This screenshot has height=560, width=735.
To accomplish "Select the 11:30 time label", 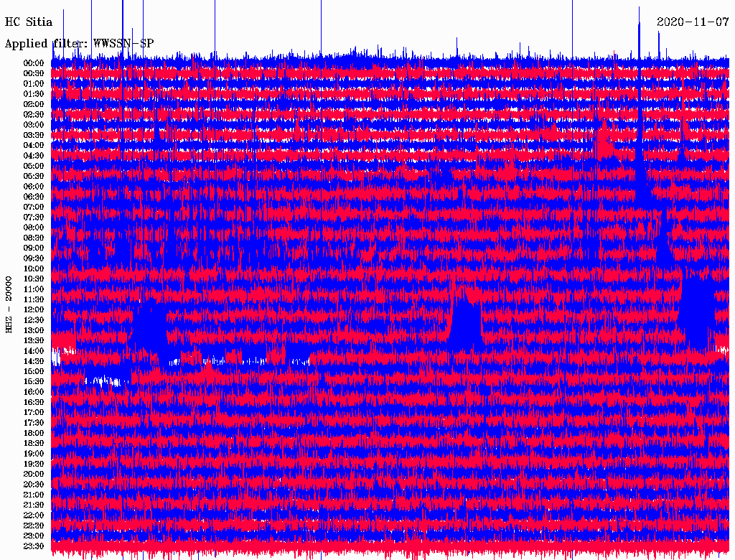I will [34, 299].
